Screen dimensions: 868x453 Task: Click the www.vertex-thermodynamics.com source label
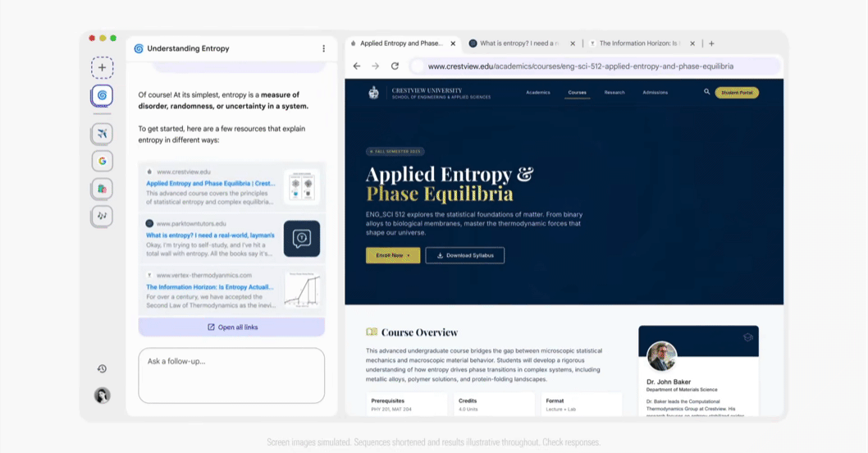point(203,275)
